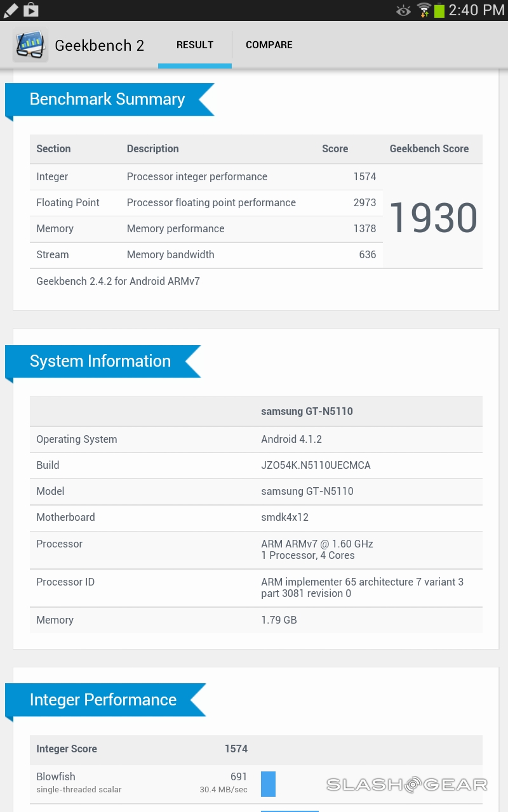508x812 pixels.
Task: Tap the Geekbench 2 app icon
Action: 30,45
